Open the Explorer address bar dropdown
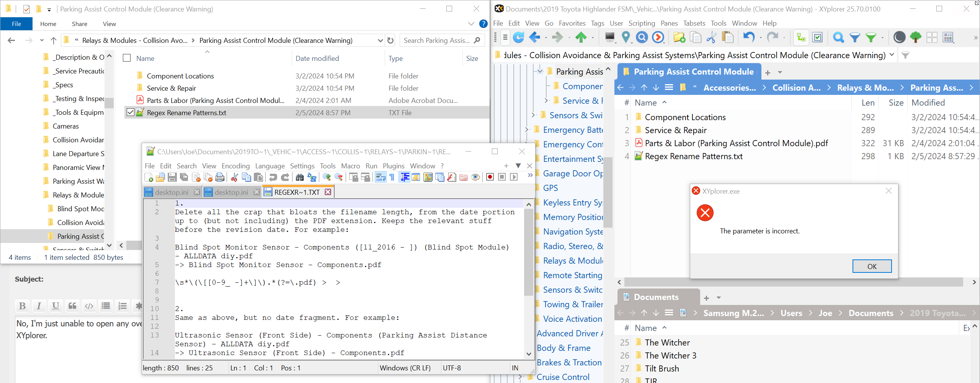 380,40
